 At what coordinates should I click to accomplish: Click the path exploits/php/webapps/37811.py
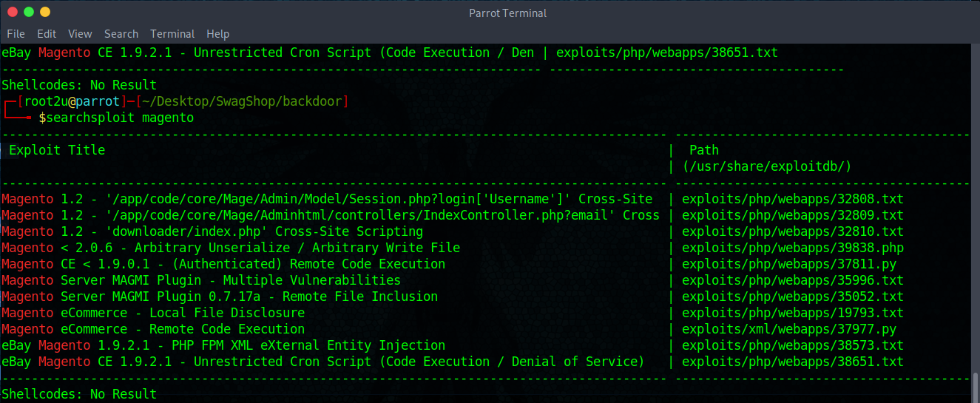[x=789, y=264]
